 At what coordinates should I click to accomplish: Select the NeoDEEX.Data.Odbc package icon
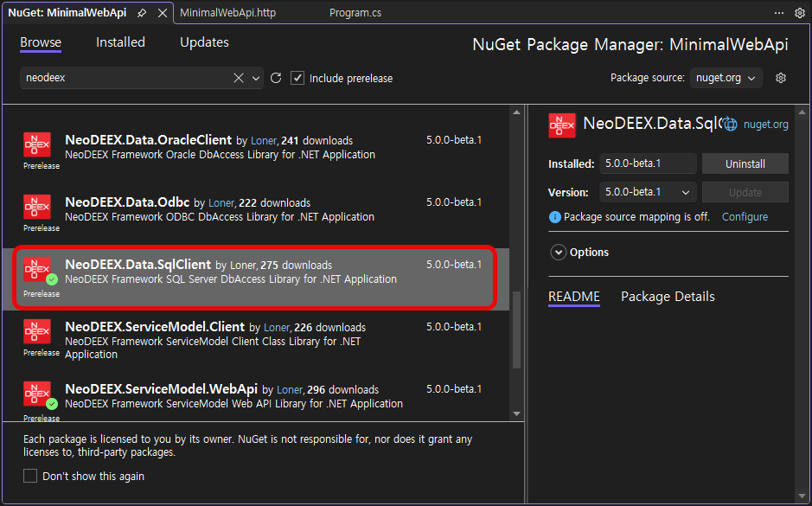pos(37,207)
